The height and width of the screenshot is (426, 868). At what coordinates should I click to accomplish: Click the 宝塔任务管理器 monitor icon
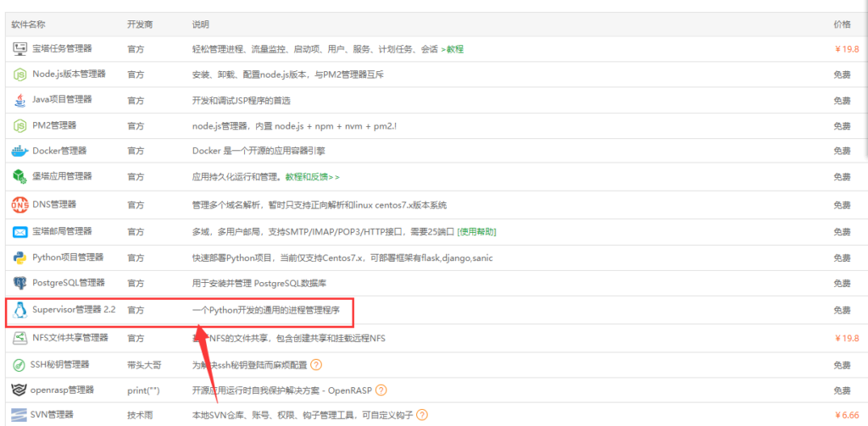click(x=20, y=49)
